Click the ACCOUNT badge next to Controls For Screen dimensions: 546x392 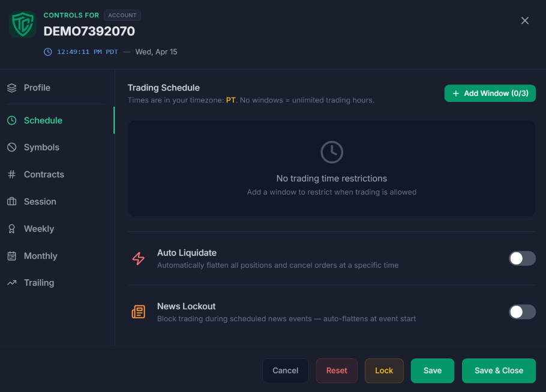pos(122,15)
